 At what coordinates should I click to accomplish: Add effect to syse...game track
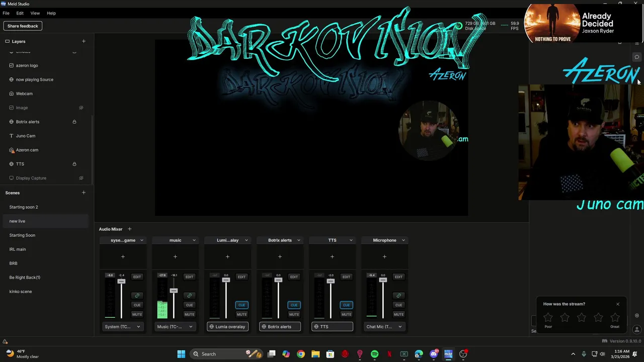(123, 257)
